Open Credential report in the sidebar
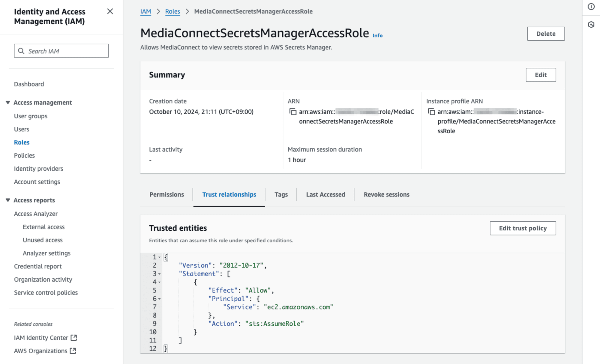600x364 pixels. coord(38,266)
